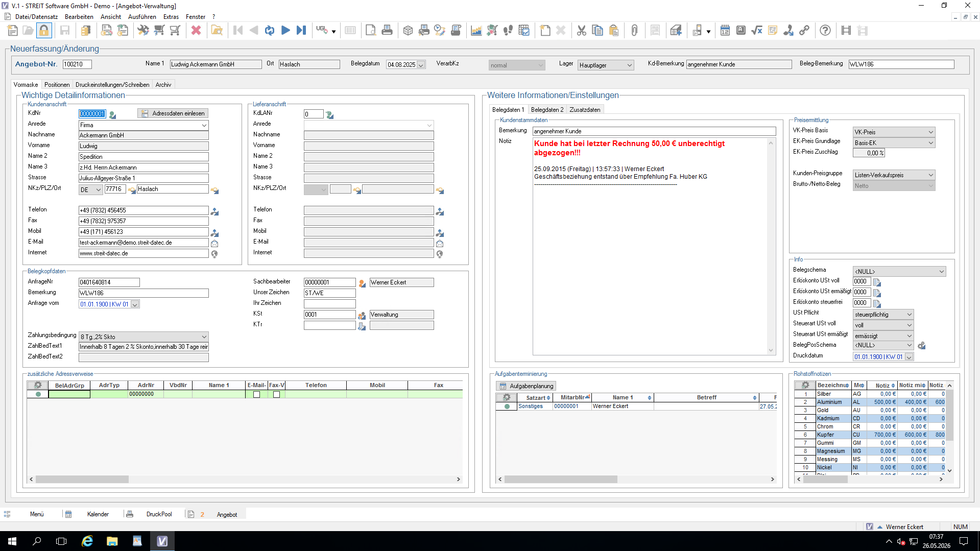Open Kalender in bottom bar
Image resolution: width=980 pixels, height=551 pixels.
point(98,514)
